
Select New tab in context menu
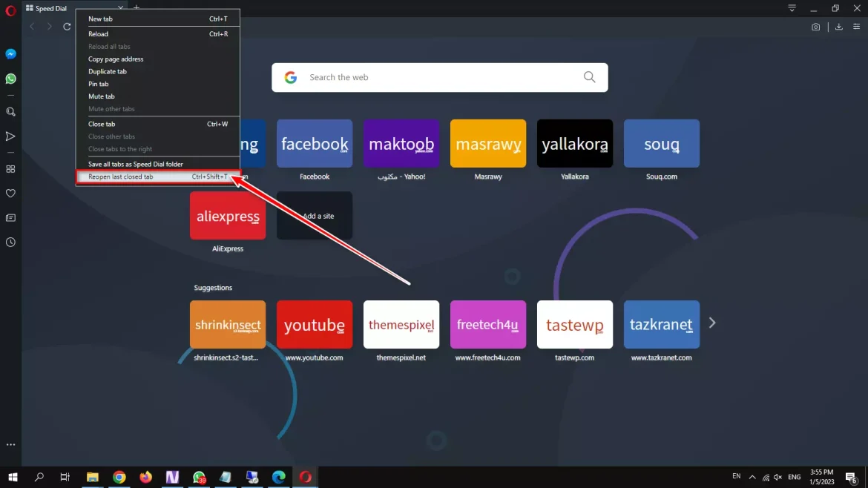pos(158,19)
